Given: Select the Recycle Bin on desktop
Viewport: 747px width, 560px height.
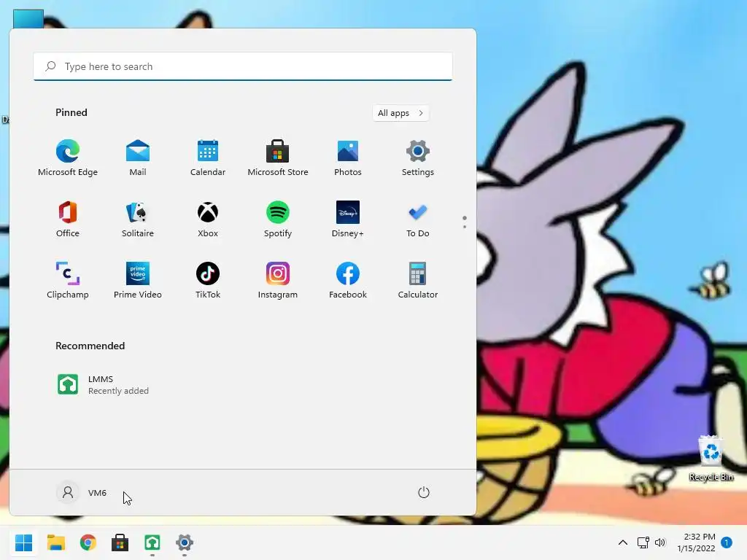Looking at the screenshot, I should 711,458.
